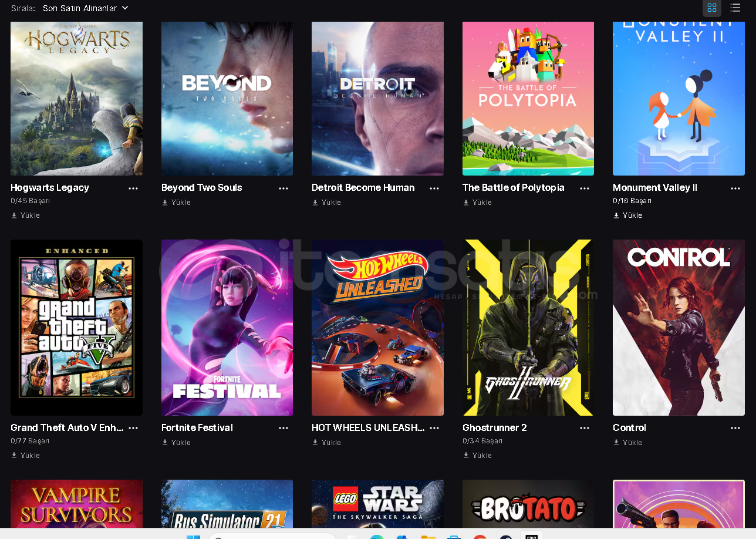Select the Ghostrunner 2 cover art
The height and width of the screenshot is (539, 756).
[528, 328]
